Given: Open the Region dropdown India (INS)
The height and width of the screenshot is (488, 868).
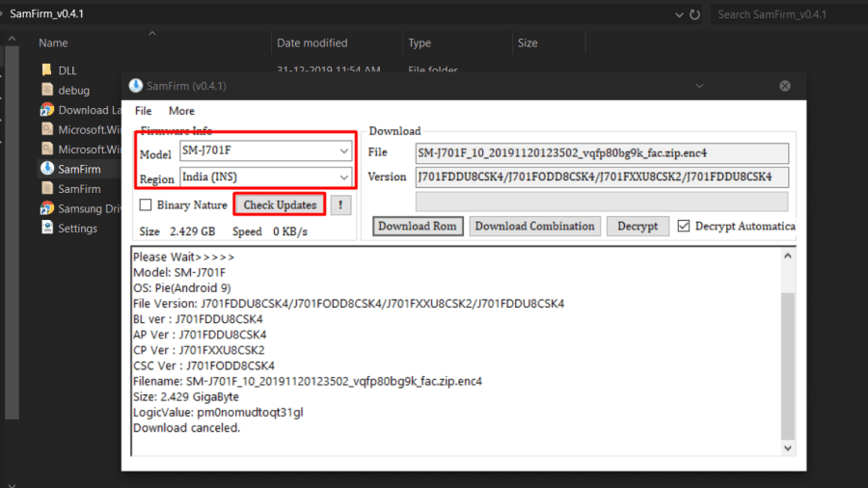Looking at the screenshot, I should pyautogui.click(x=266, y=177).
